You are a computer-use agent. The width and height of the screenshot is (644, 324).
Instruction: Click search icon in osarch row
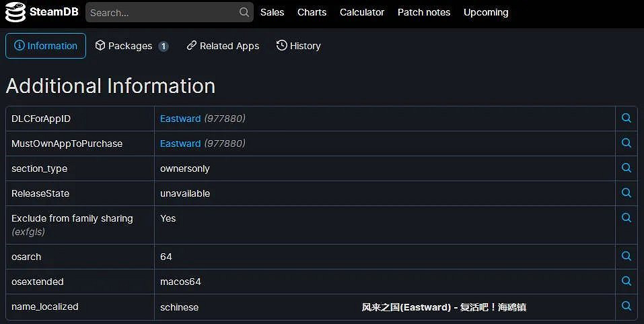point(626,257)
